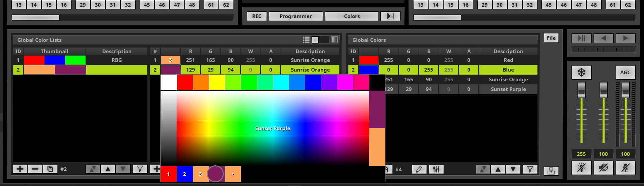644x186 pixels.
Task: Select the RBG color list row
Action: click(x=80, y=60)
